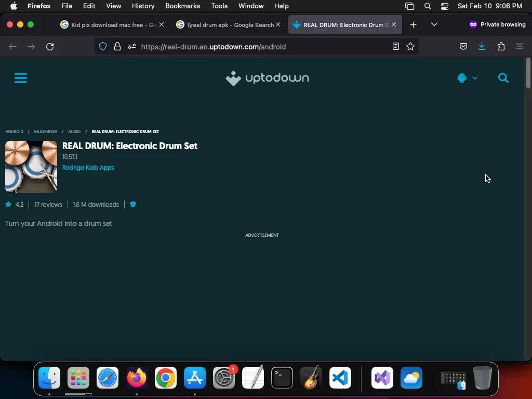Click the ANDROID breadcrumb link
The height and width of the screenshot is (399, 532).
14,131
